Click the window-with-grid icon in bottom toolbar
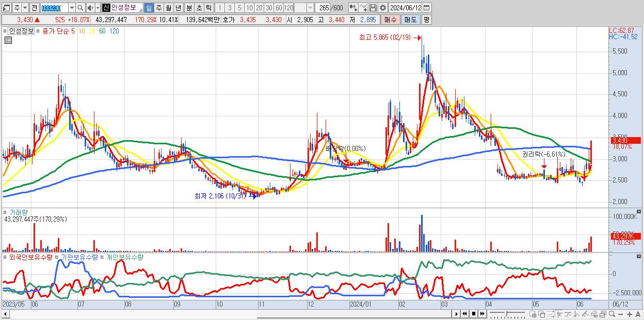The width and height of the screenshot is (644, 320). tap(533, 314)
